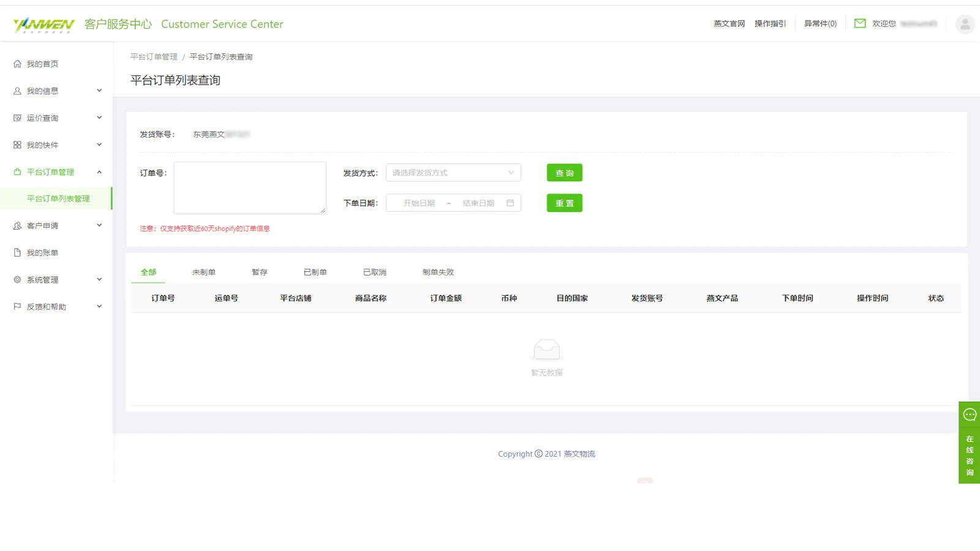This screenshot has width=980, height=551.
Task: Switch to the 暂存 tab
Action: click(x=260, y=272)
